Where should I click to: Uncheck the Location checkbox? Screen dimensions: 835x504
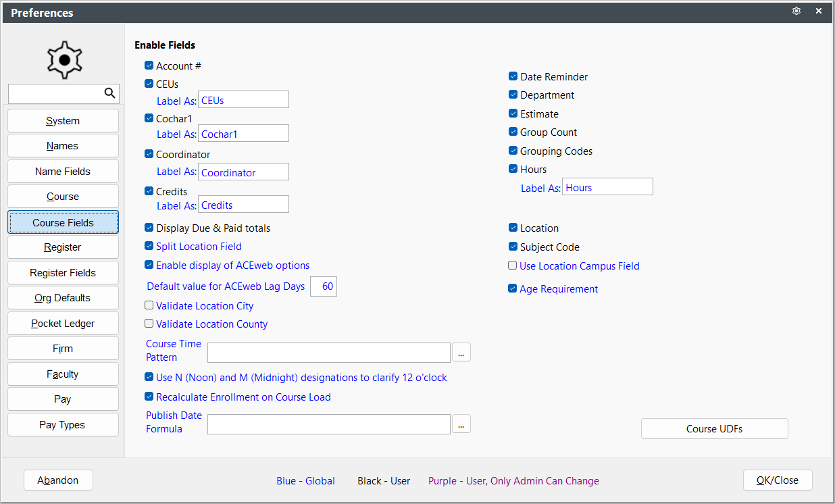coord(513,228)
